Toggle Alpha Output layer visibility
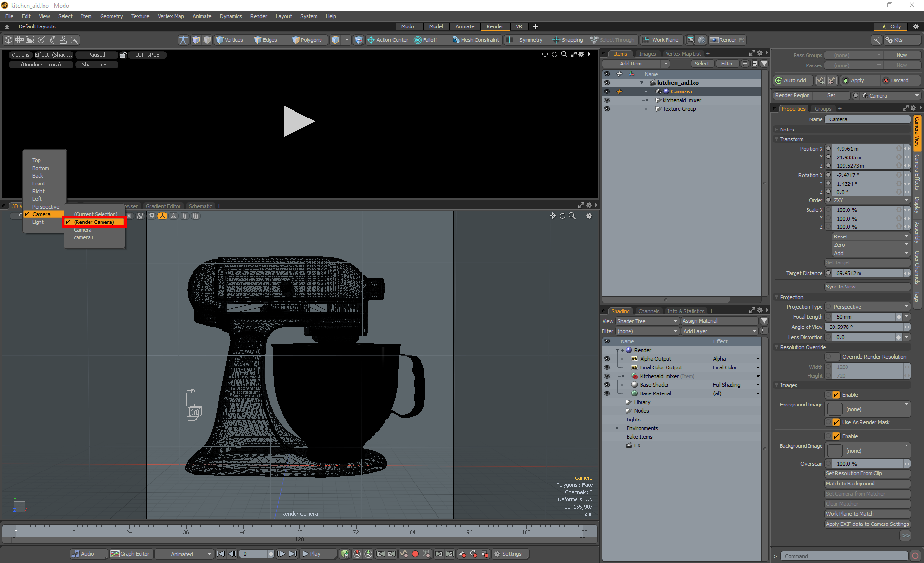924x563 pixels. coord(607,359)
